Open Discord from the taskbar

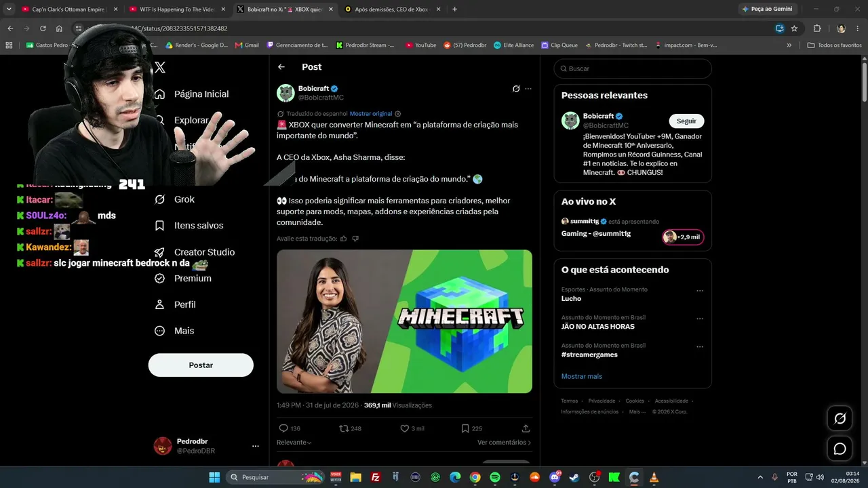[555, 477]
